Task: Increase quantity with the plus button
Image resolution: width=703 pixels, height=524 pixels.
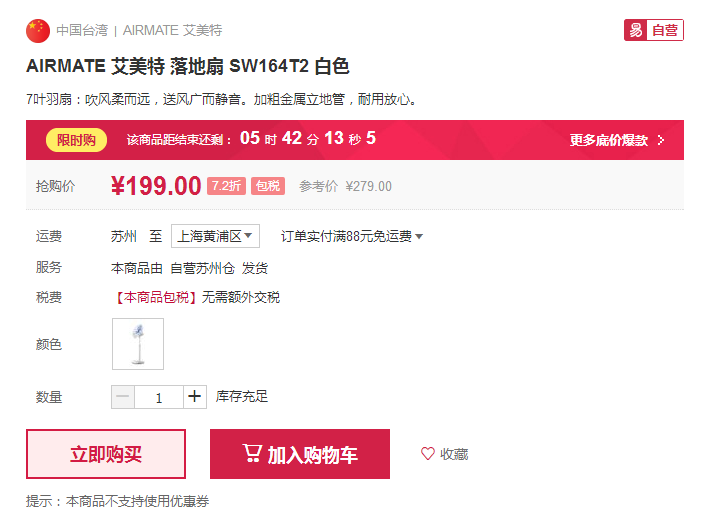Action: pyautogui.click(x=195, y=397)
